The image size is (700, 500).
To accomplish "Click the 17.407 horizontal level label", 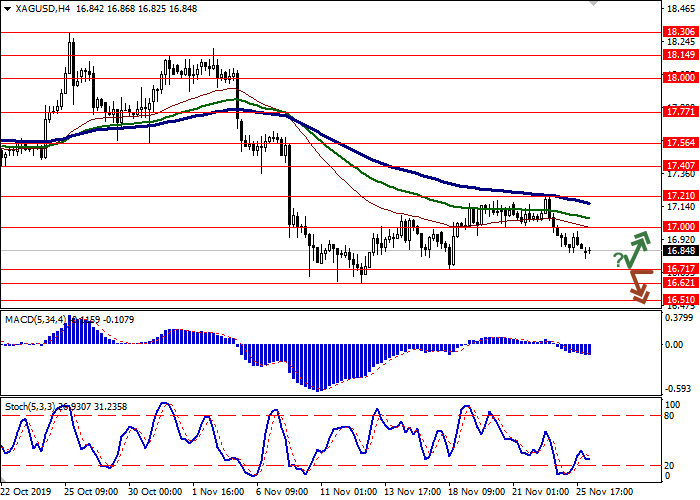I will 680,165.
